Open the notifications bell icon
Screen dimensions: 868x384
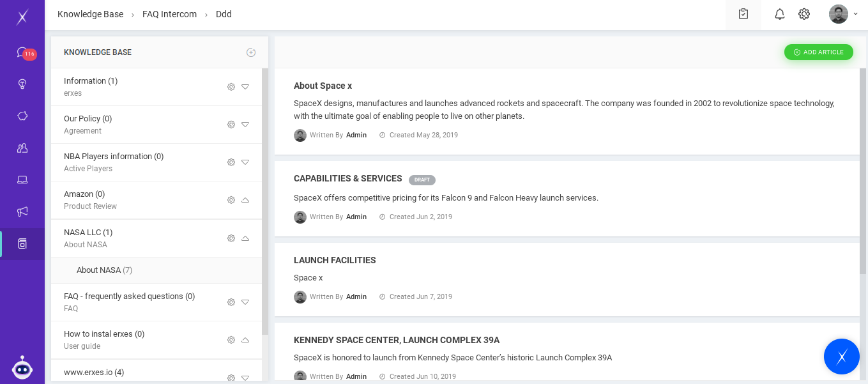(779, 14)
